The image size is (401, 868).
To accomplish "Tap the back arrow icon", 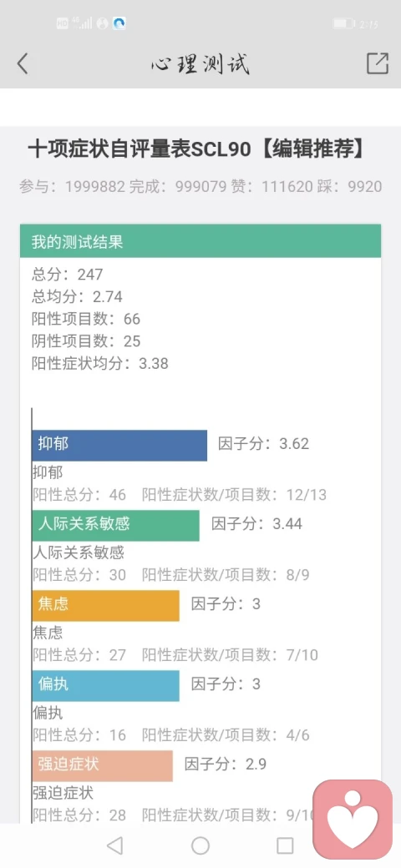I will 23,63.
